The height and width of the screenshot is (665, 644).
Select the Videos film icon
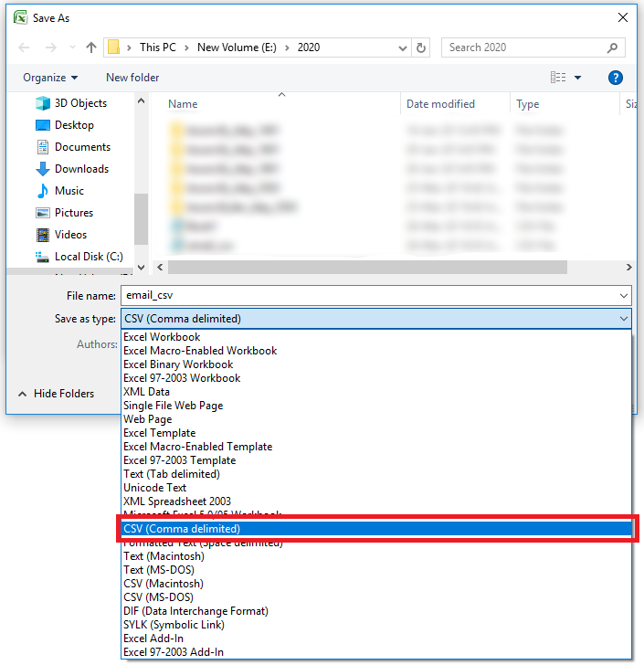pos(43,235)
